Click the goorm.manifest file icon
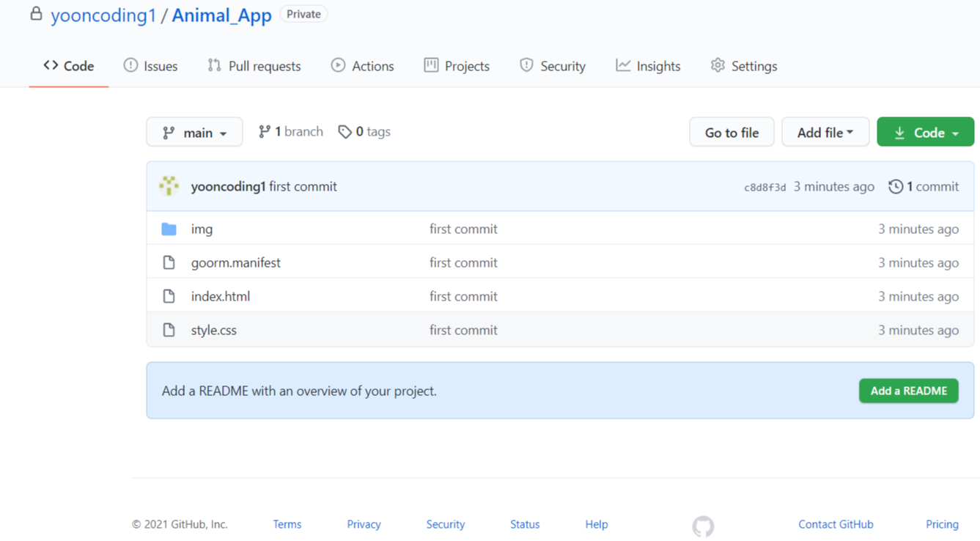980x541 pixels. (x=169, y=262)
